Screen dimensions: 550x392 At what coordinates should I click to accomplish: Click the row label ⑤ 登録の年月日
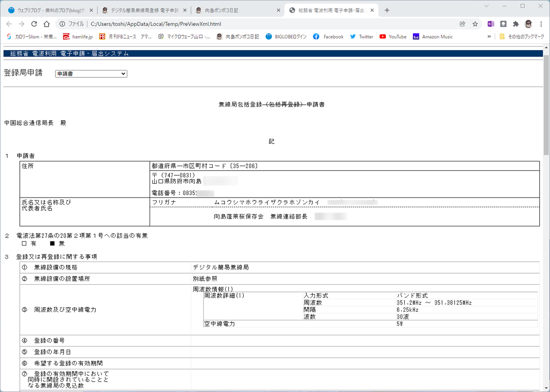tap(46, 352)
